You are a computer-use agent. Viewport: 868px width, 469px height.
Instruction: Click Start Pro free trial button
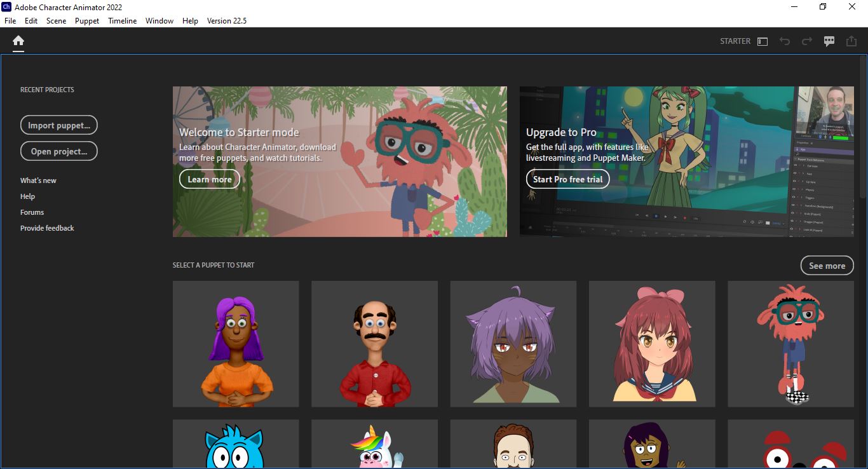click(x=568, y=179)
